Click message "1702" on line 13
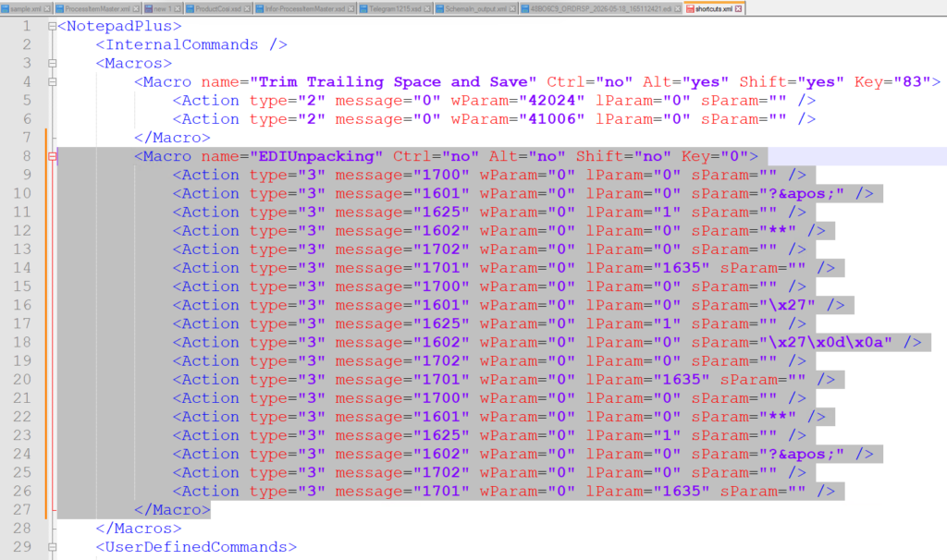Image resolution: width=947 pixels, height=560 pixels. coord(441,250)
